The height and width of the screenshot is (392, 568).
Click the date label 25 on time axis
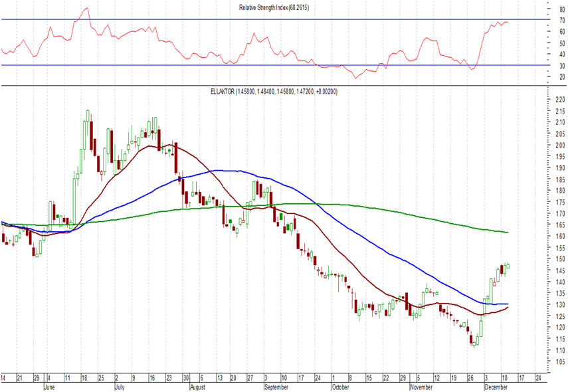coord(101,378)
